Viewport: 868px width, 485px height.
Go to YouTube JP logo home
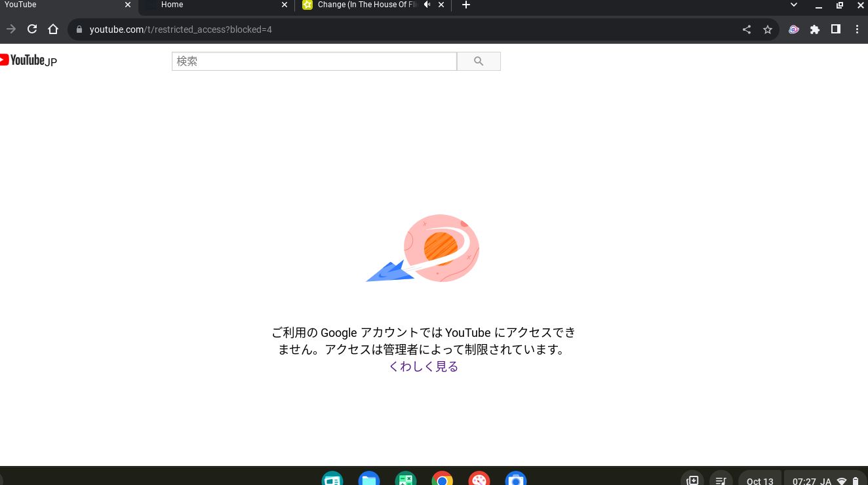pos(29,60)
